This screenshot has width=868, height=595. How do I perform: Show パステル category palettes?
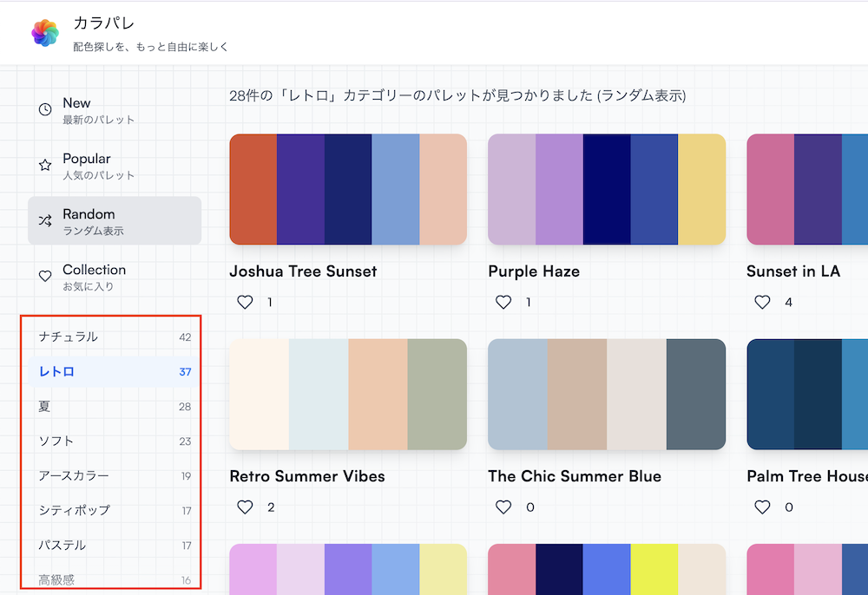115,546
